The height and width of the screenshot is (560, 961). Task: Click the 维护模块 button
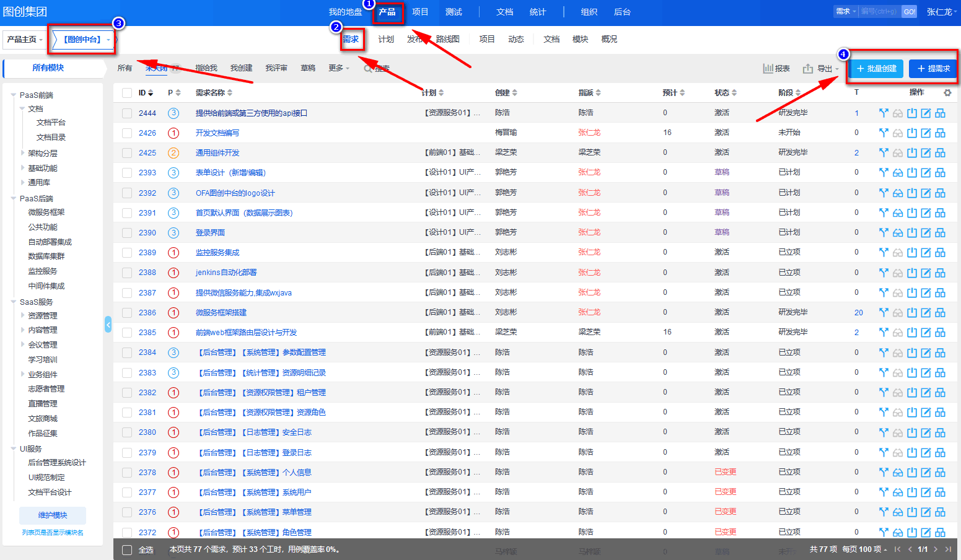click(x=53, y=515)
